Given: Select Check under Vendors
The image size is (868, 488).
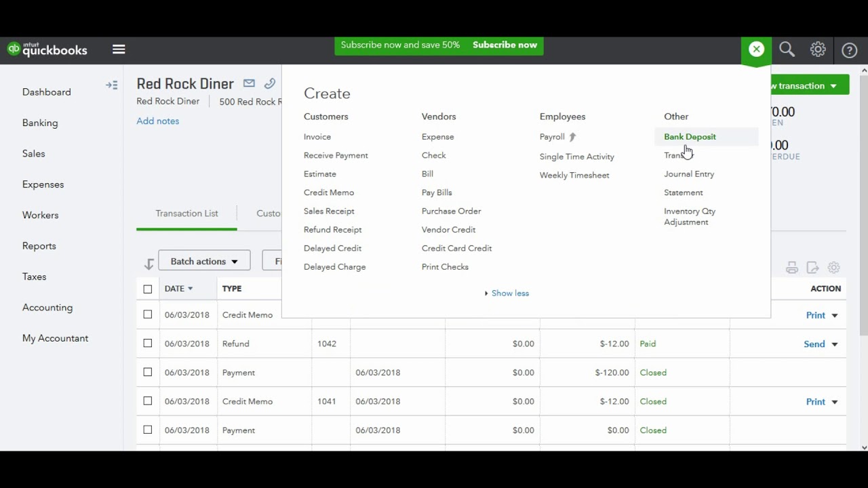Looking at the screenshot, I should 433,155.
